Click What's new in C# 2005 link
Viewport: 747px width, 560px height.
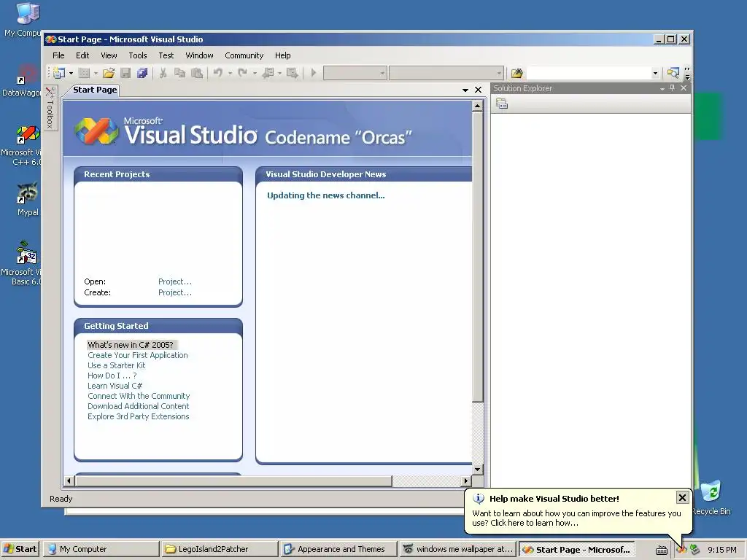pyautogui.click(x=131, y=345)
